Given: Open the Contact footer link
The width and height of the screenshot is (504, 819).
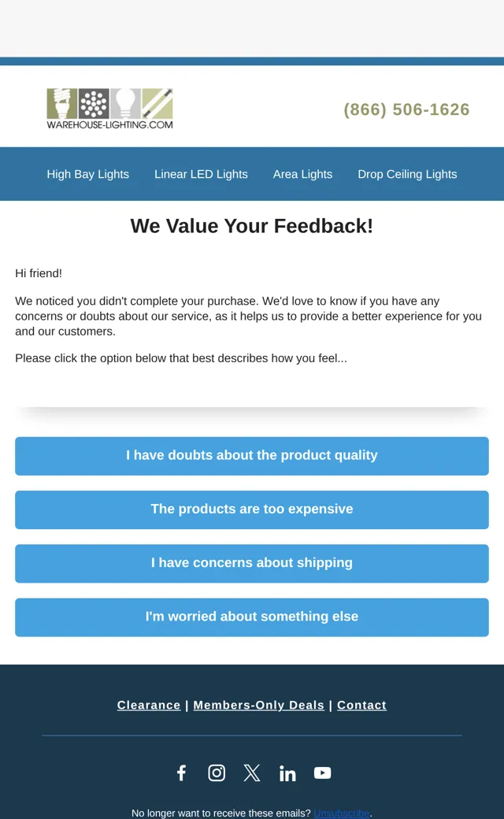Looking at the screenshot, I should pyautogui.click(x=361, y=705).
